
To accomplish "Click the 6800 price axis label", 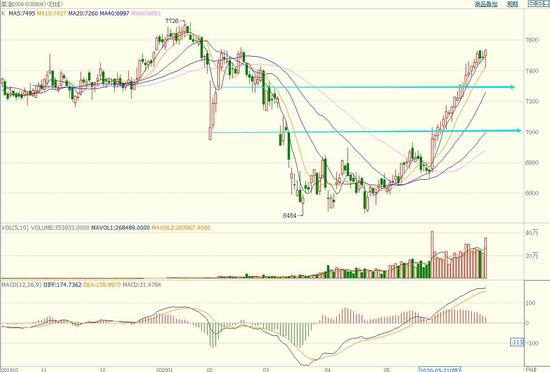I will 532,163.
